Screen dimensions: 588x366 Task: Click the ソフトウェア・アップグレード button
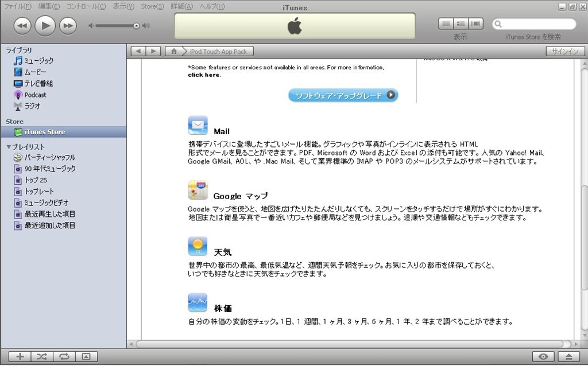pos(343,95)
